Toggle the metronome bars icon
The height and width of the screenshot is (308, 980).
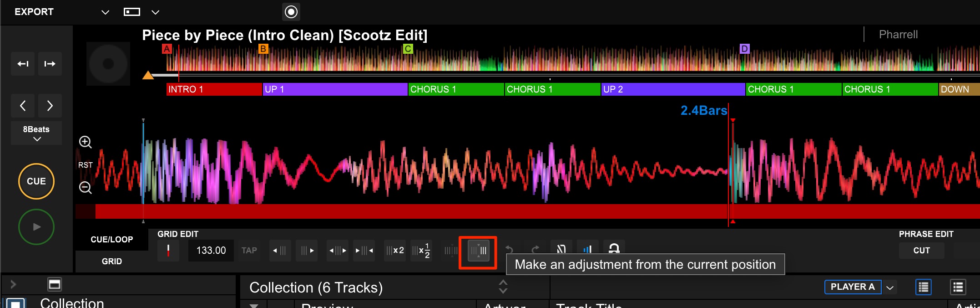point(588,249)
